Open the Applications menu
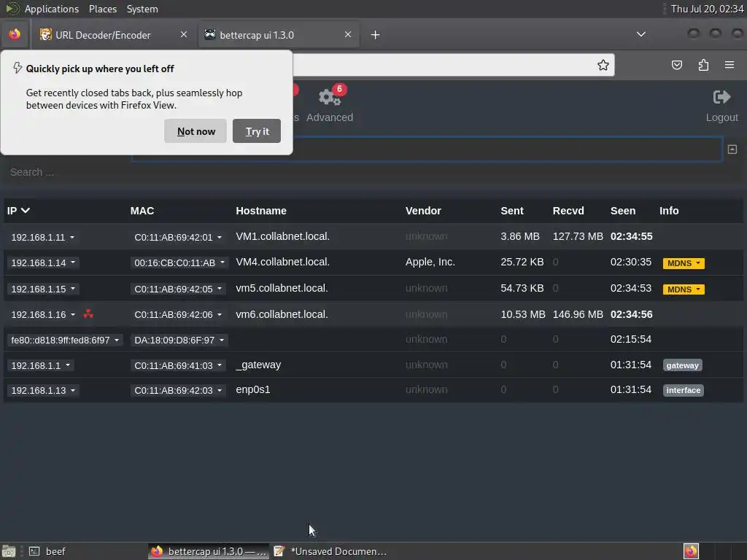This screenshot has width=747, height=560. 52,9
